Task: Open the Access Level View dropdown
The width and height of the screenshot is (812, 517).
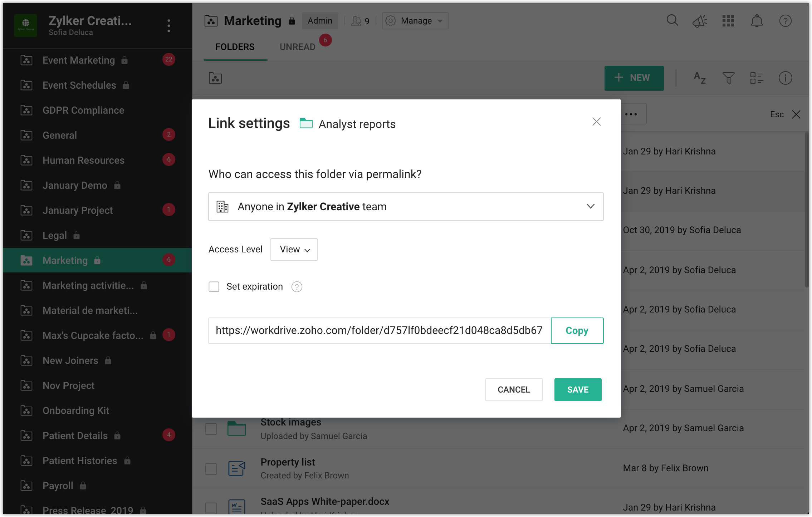Action: click(x=294, y=250)
